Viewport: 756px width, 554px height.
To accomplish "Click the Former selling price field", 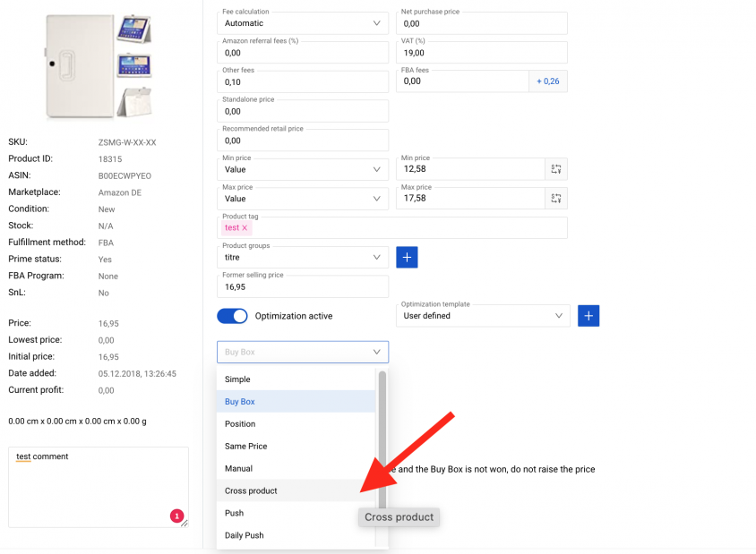I will (303, 286).
